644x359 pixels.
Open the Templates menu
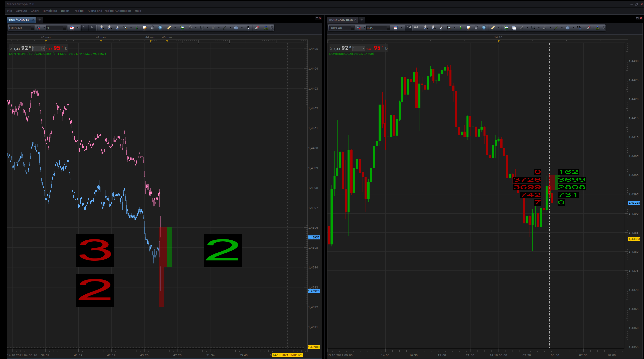(x=50, y=11)
